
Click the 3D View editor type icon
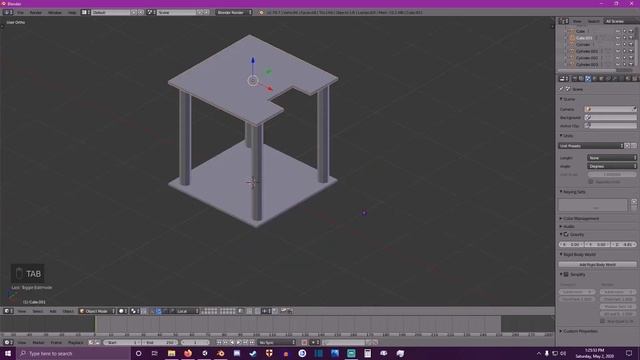(8, 311)
